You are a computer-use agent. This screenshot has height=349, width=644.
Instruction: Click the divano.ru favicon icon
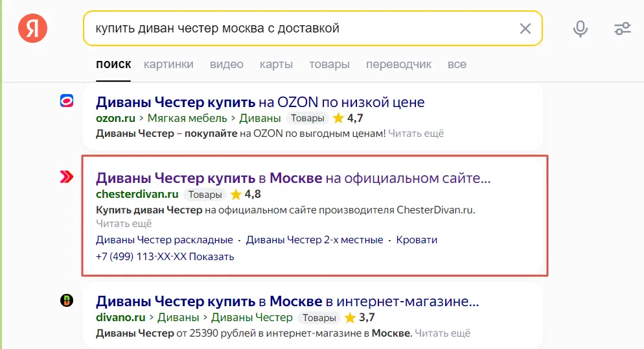point(67,300)
